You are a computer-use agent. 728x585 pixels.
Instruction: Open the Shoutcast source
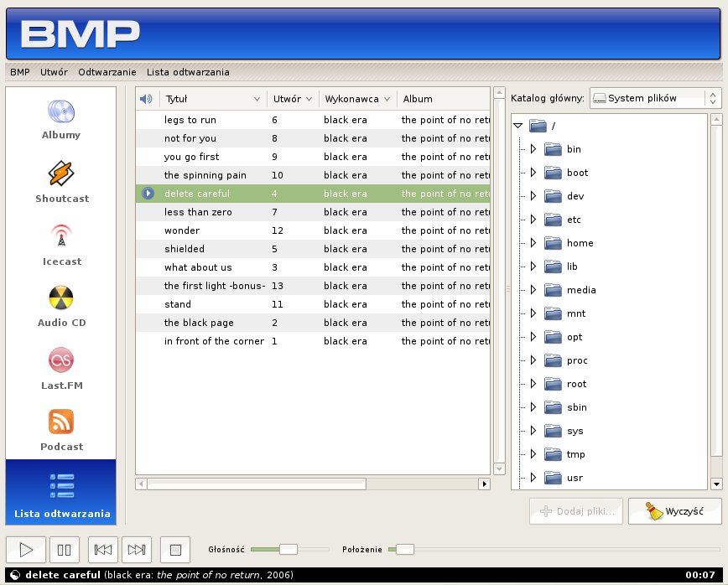click(62, 183)
